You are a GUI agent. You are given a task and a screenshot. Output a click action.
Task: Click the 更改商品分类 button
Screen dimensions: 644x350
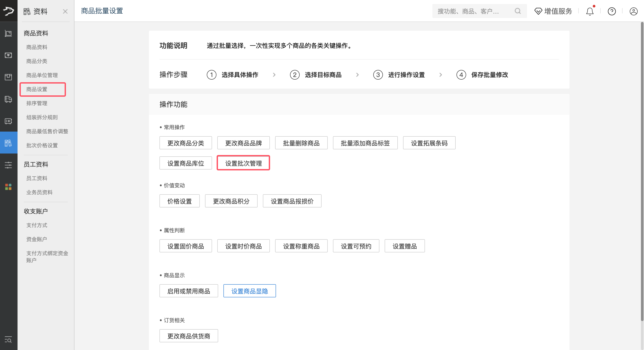tap(186, 143)
